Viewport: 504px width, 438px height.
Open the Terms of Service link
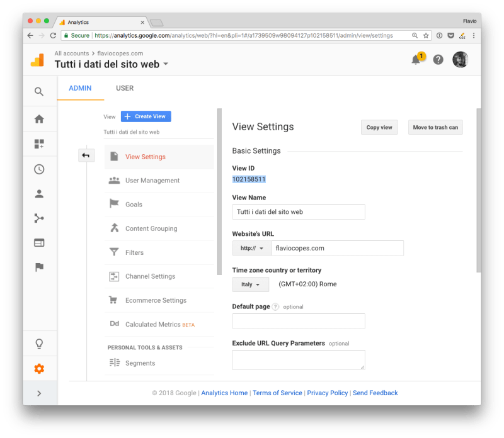click(277, 393)
